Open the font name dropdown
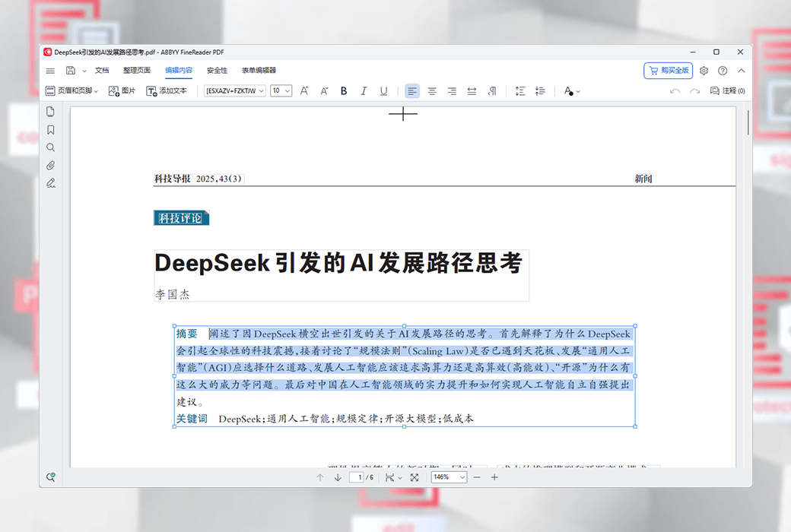Image resolution: width=791 pixels, height=532 pixels. click(x=235, y=91)
